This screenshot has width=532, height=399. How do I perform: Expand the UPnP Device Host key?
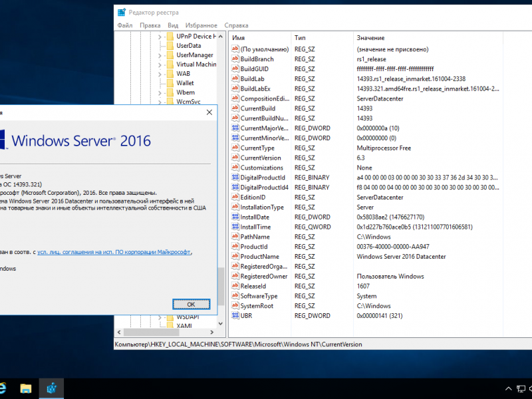click(160, 37)
